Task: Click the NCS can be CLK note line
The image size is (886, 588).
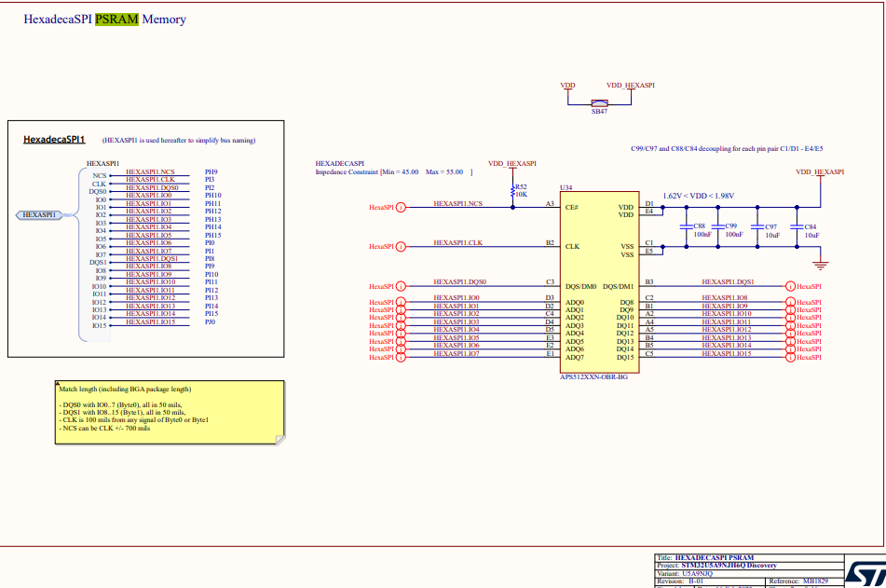Action: (x=104, y=428)
